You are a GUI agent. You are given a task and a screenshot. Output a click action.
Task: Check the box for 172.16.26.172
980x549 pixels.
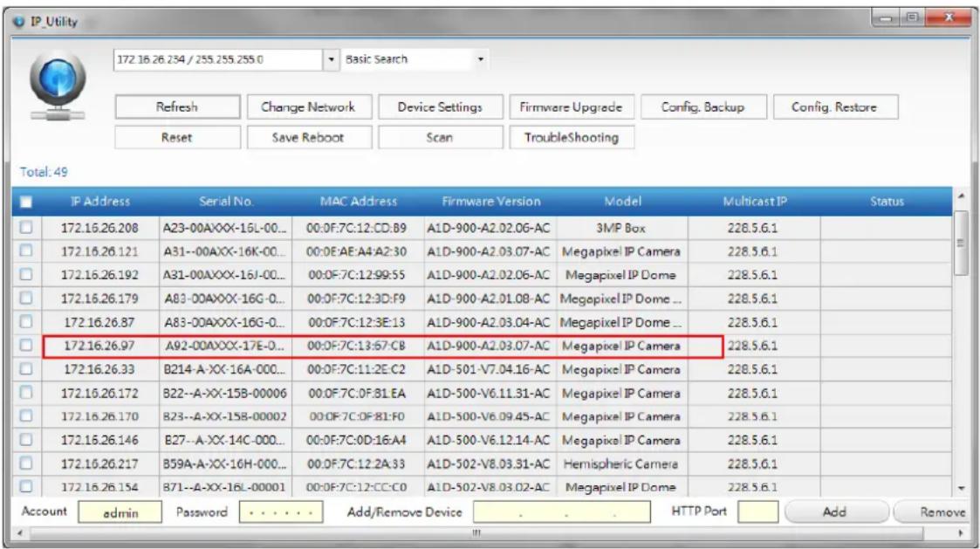click(26, 393)
